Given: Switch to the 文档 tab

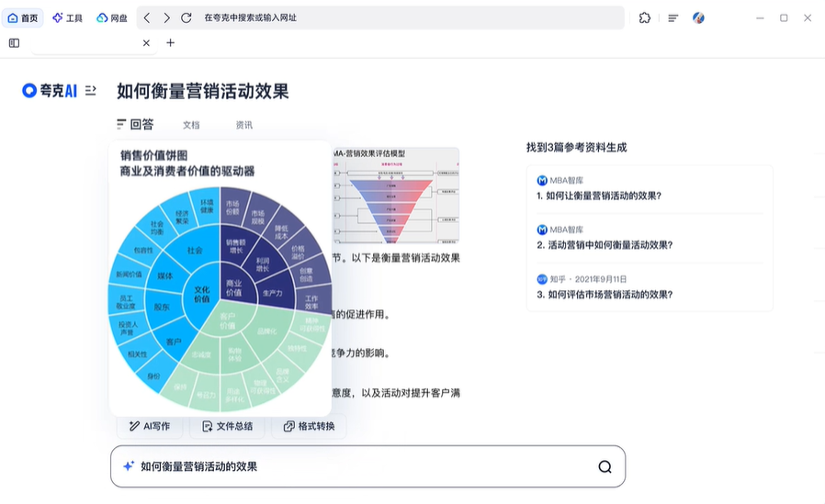Looking at the screenshot, I should (x=191, y=125).
